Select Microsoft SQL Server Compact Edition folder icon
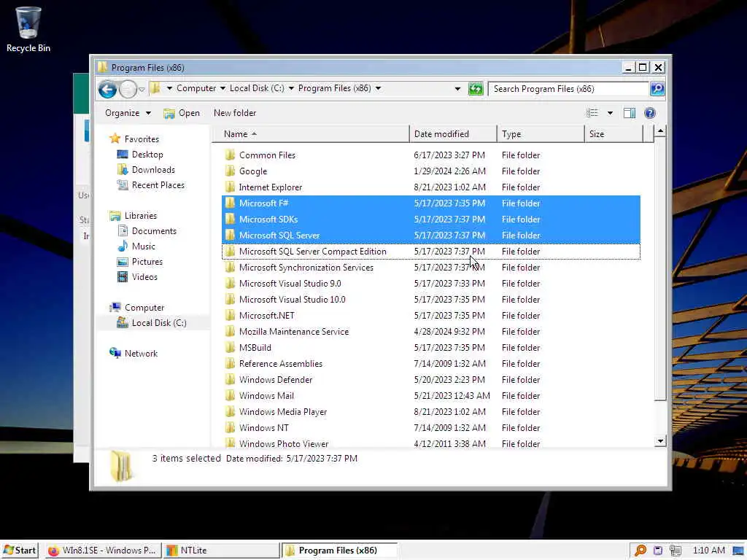This screenshot has width=747, height=560. tap(230, 251)
